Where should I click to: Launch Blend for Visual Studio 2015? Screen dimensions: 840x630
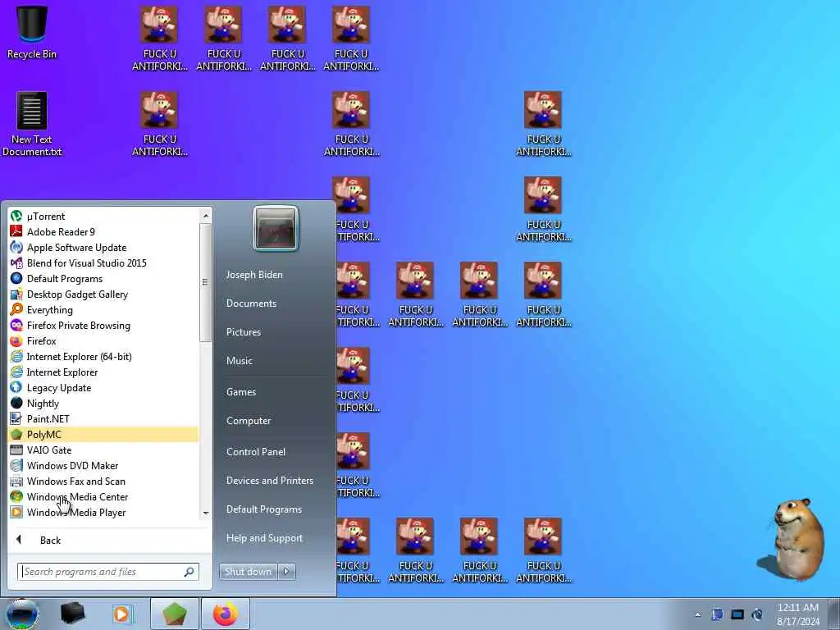103,263
